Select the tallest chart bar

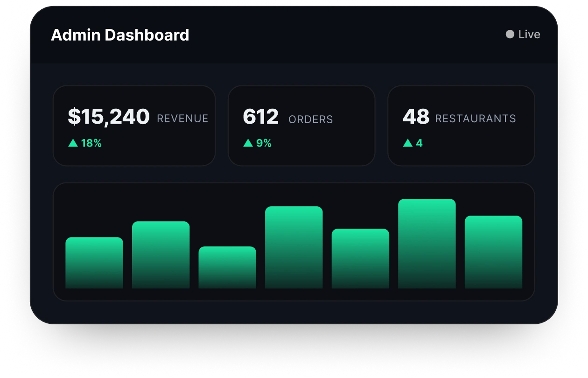pos(427,244)
